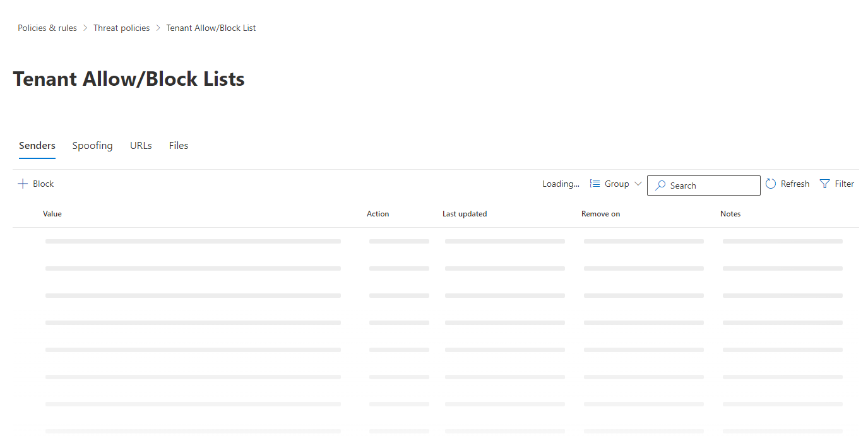Click the Tenant Allow/Block List breadcrumb
The height and width of the screenshot is (436, 868).
[x=211, y=27]
